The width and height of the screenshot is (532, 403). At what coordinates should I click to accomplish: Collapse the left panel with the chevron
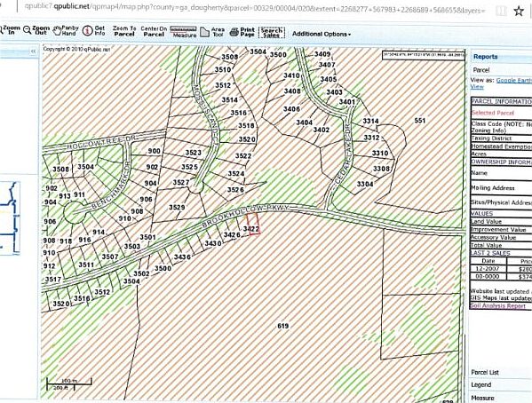tap(33, 51)
